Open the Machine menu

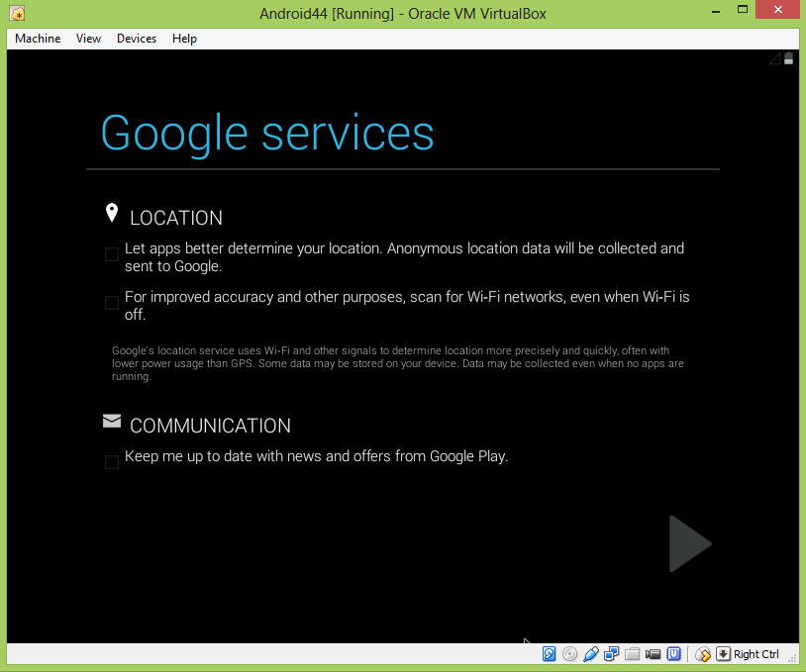[x=38, y=39]
